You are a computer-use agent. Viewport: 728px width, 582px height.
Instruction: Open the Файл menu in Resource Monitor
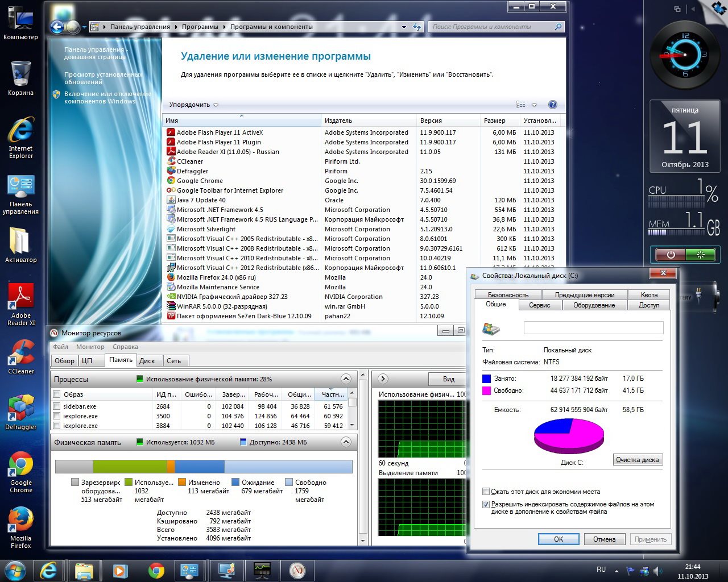click(61, 347)
